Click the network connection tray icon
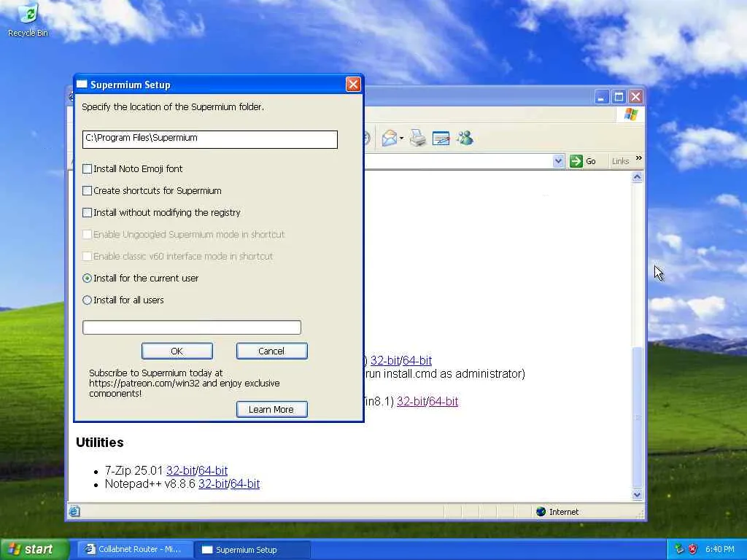 click(x=679, y=549)
